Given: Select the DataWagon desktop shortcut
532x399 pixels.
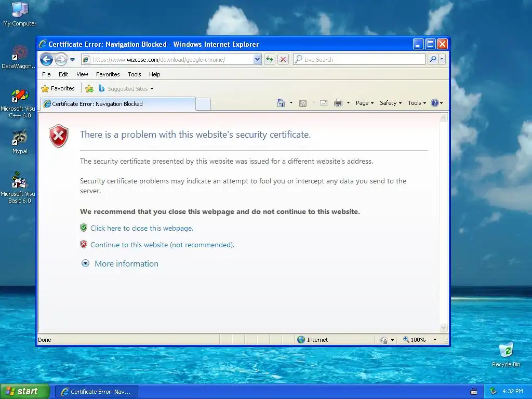Looking at the screenshot, I should [19, 57].
